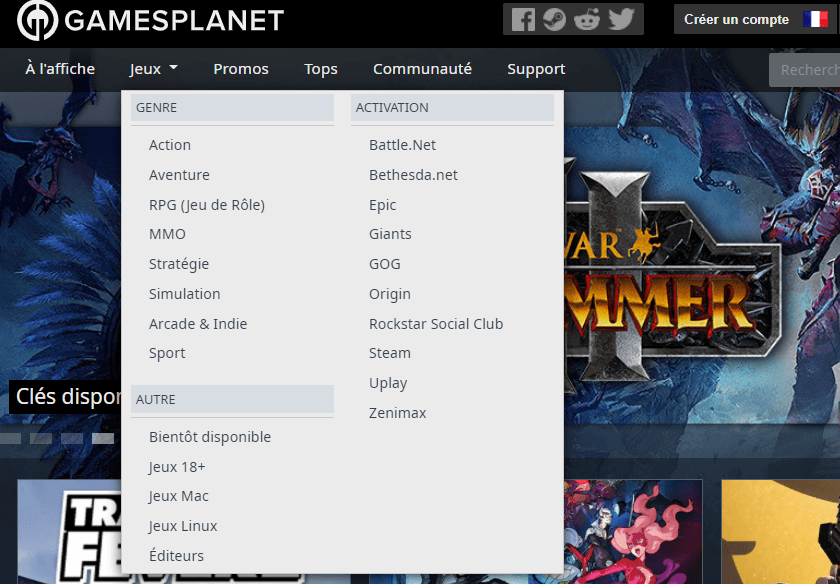
Task: Collapse the Jeux dropdown menu
Action: point(153,69)
